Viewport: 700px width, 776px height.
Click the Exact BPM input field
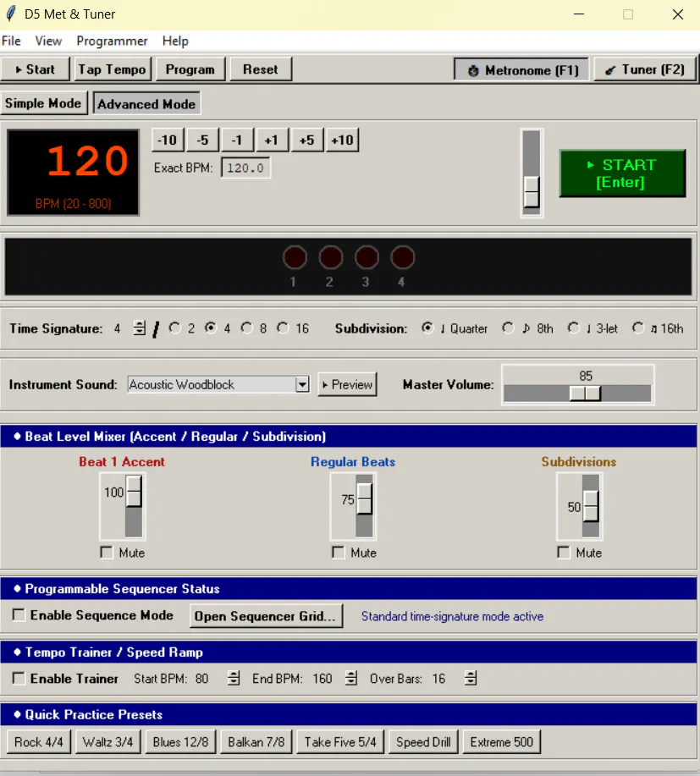(x=245, y=168)
